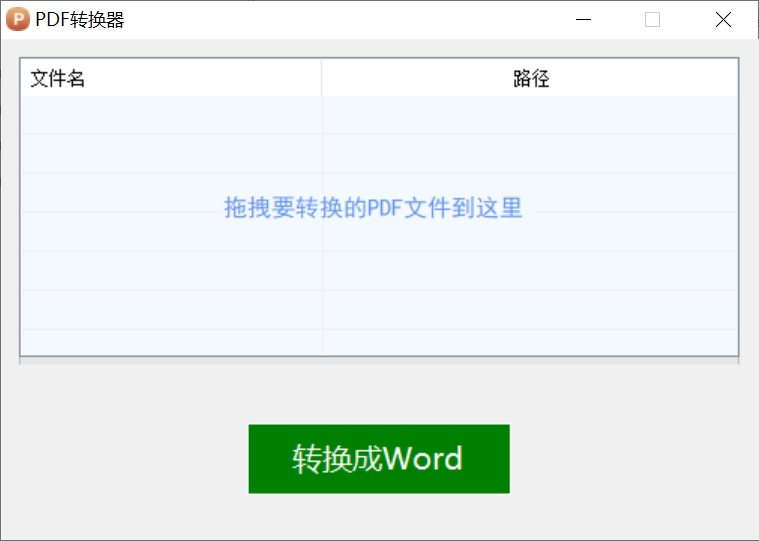The image size is (759, 541).
Task: Click the PDF转换器 title text
Action: tap(80, 19)
